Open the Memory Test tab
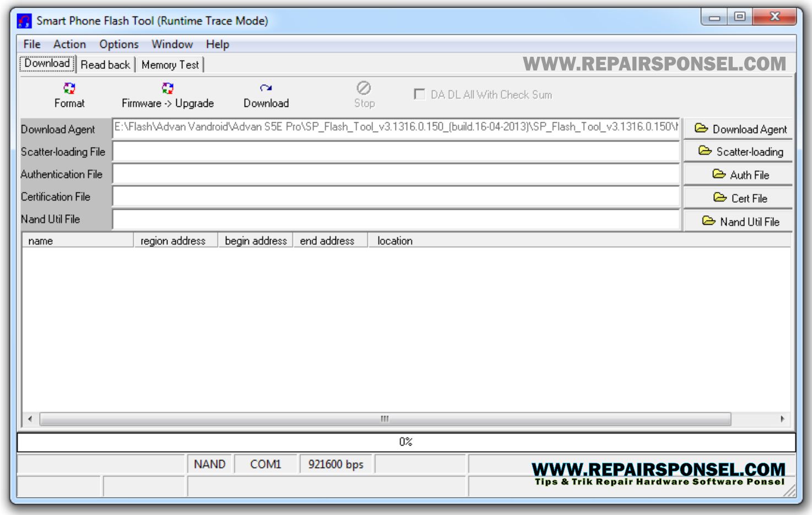Screen dimensions: 812x515 170,64
